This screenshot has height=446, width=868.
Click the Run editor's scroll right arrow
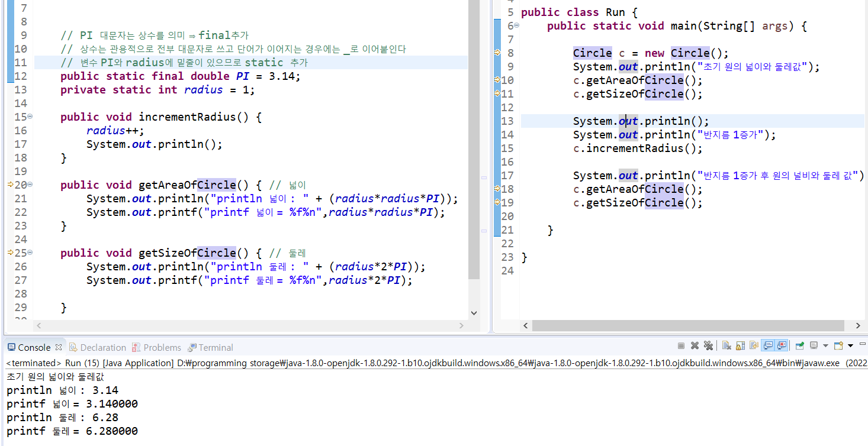point(859,325)
